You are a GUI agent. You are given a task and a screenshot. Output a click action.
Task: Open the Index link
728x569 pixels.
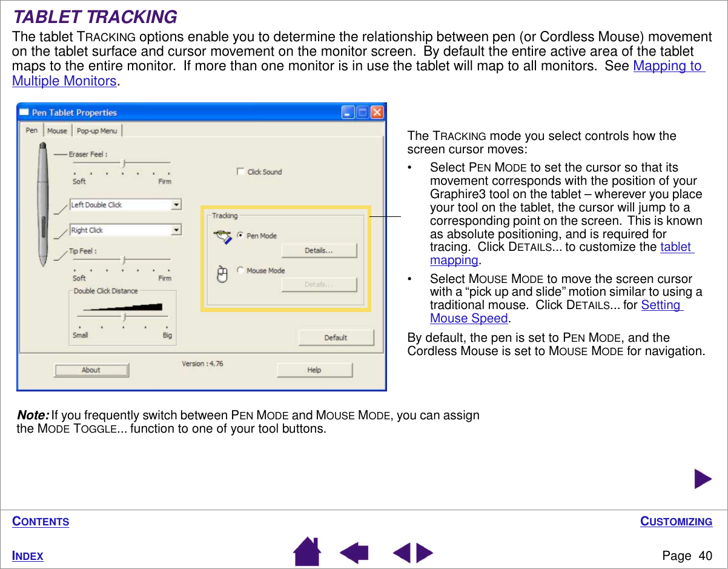click(28, 556)
